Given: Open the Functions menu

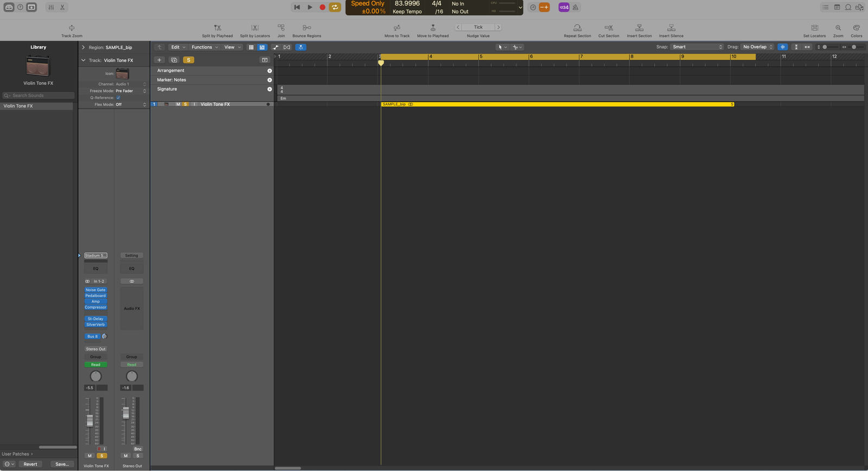Looking at the screenshot, I should coord(205,47).
